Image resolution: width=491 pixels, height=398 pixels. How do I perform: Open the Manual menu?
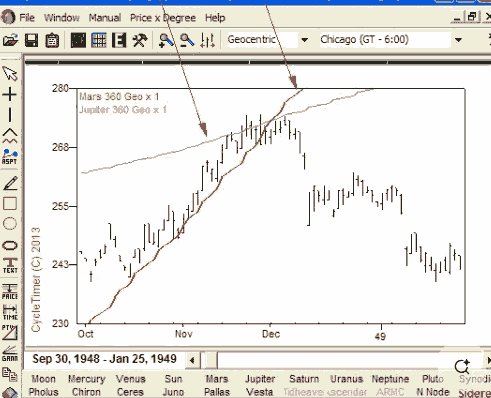(105, 18)
